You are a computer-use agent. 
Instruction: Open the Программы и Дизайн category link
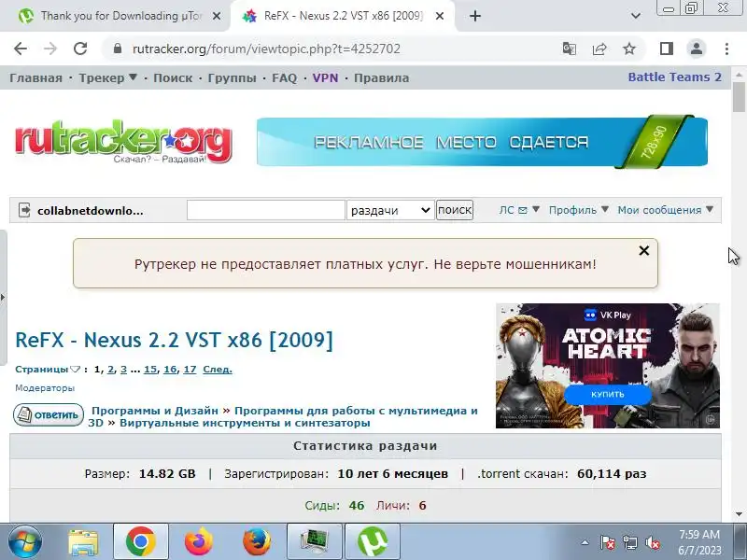click(154, 411)
